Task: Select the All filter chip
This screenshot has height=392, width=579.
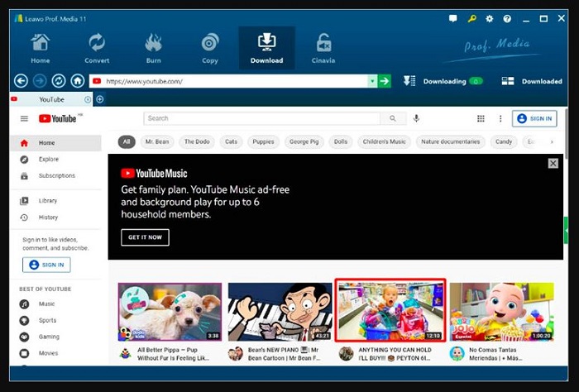Action: (x=127, y=141)
